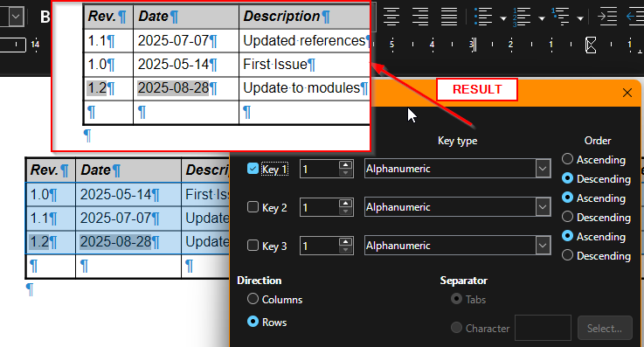Select Ascending order for Key 1
644x347 pixels.
coord(567,159)
